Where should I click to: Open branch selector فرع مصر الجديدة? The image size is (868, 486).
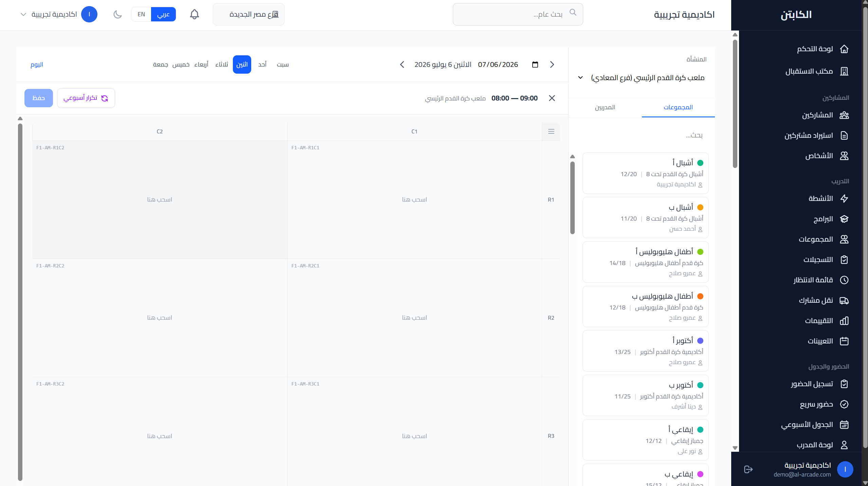[248, 14]
